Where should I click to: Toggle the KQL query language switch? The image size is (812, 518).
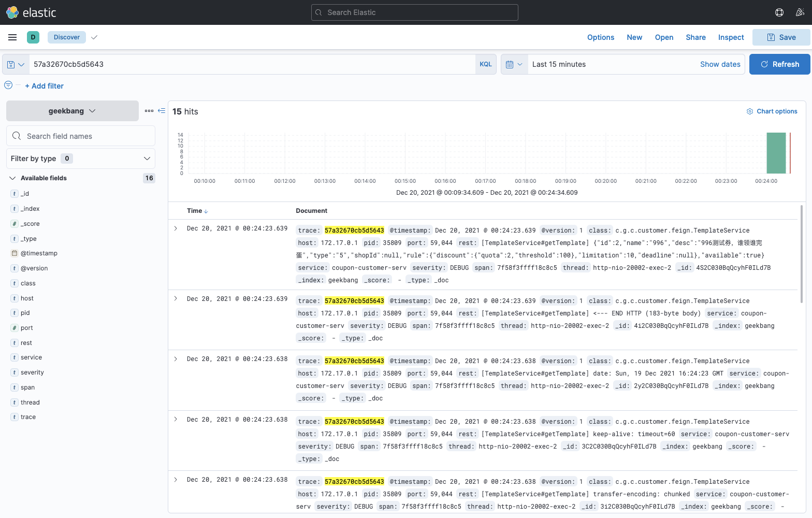[x=486, y=64]
